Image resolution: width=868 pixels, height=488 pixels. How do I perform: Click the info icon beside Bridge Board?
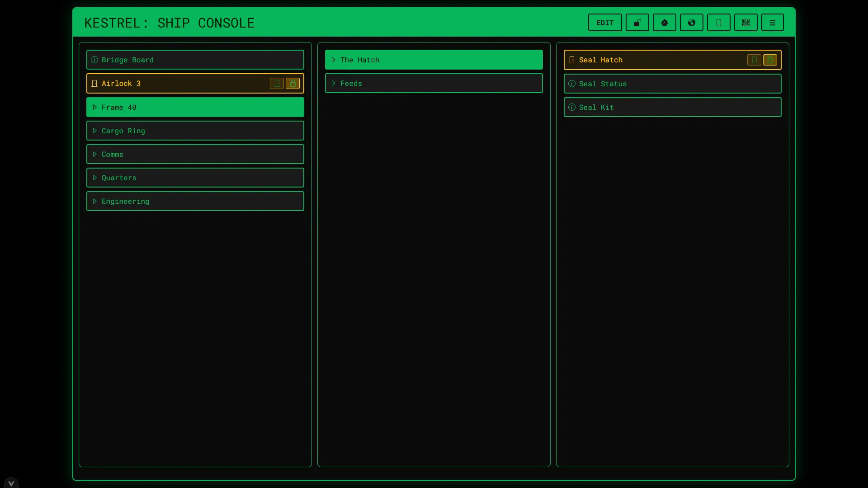tap(94, 60)
